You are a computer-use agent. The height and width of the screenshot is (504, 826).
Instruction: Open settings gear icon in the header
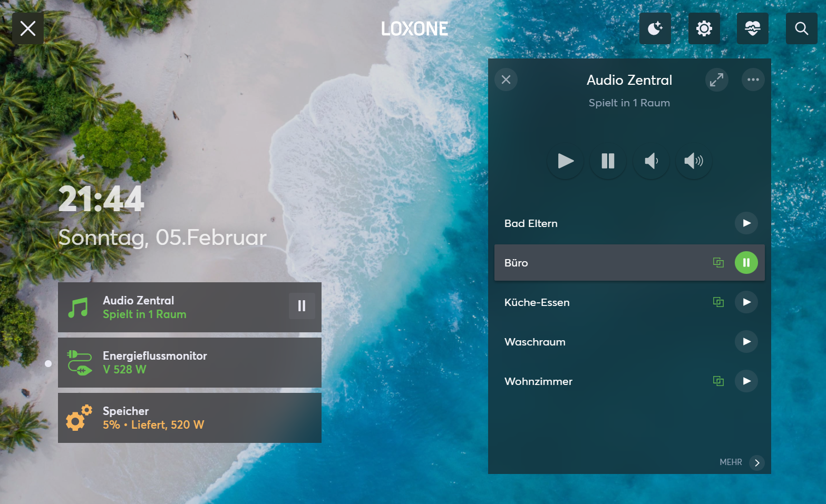coord(704,28)
